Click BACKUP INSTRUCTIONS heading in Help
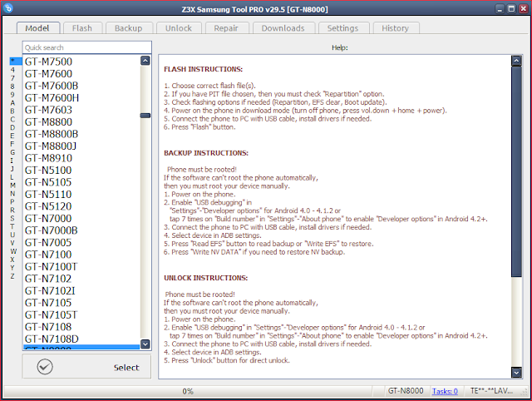Screen dimensions: 532x401 206,153
